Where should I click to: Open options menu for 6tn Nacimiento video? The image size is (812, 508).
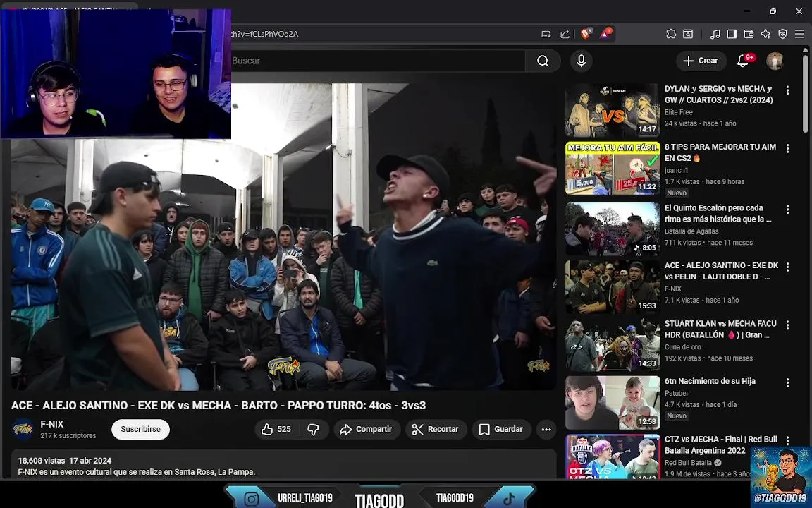787,382
